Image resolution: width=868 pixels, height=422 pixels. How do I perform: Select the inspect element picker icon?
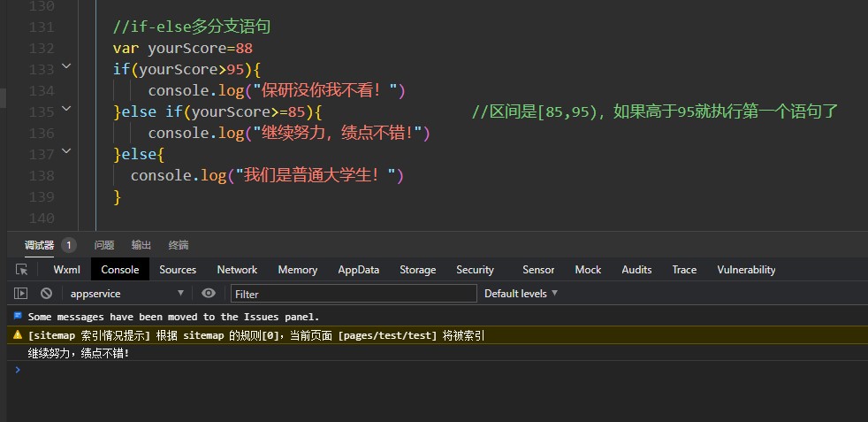pyautogui.click(x=21, y=270)
